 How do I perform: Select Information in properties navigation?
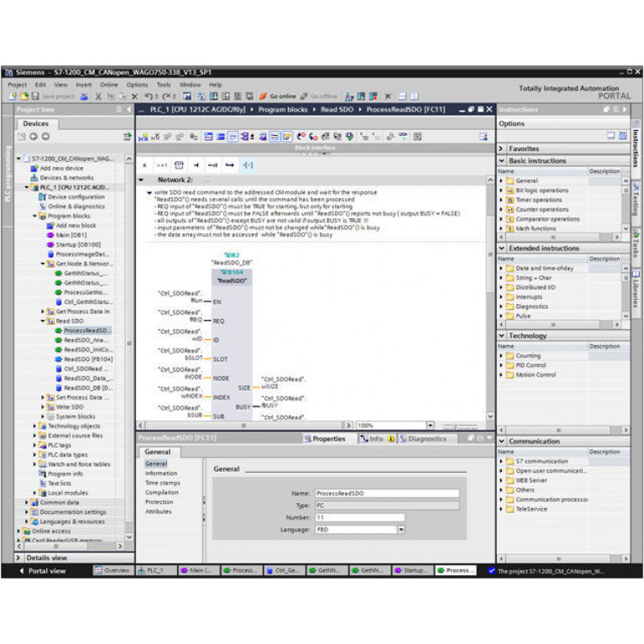pos(161,474)
